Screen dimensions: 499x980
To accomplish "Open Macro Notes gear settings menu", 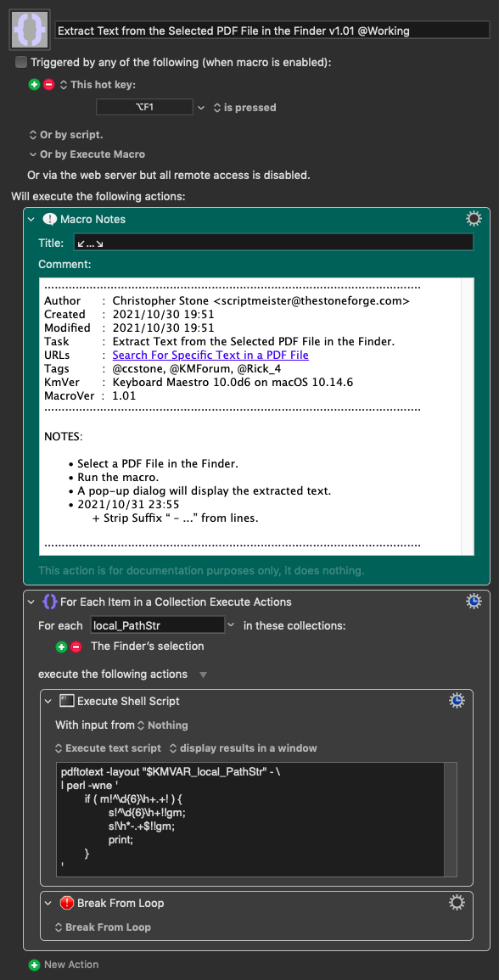I will point(474,218).
